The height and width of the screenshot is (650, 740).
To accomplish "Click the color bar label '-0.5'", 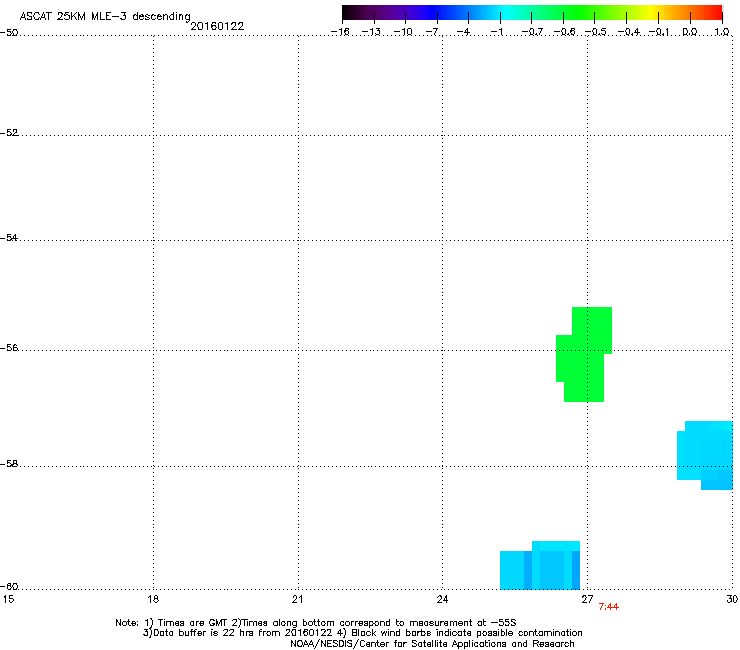I will (596, 32).
